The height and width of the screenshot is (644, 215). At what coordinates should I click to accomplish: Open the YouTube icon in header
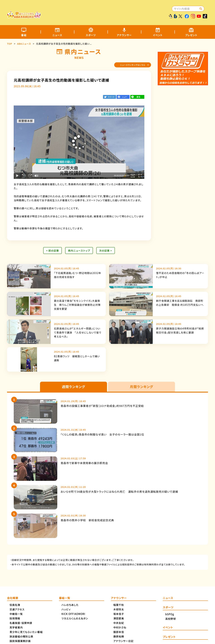199,16
